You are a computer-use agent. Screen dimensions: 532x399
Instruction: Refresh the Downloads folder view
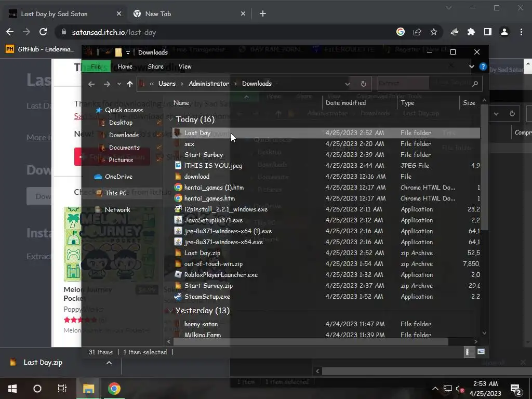(x=363, y=84)
